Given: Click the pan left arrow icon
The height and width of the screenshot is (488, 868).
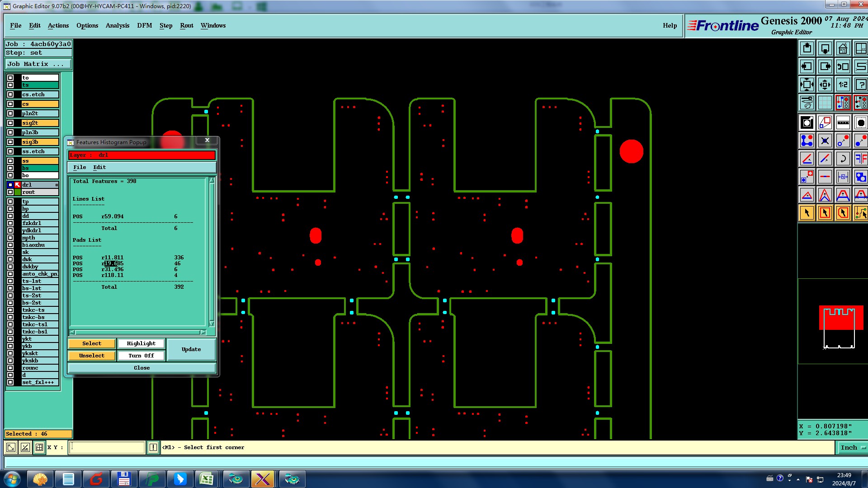Looking at the screenshot, I should pyautogui.click(x=807, y=66).
